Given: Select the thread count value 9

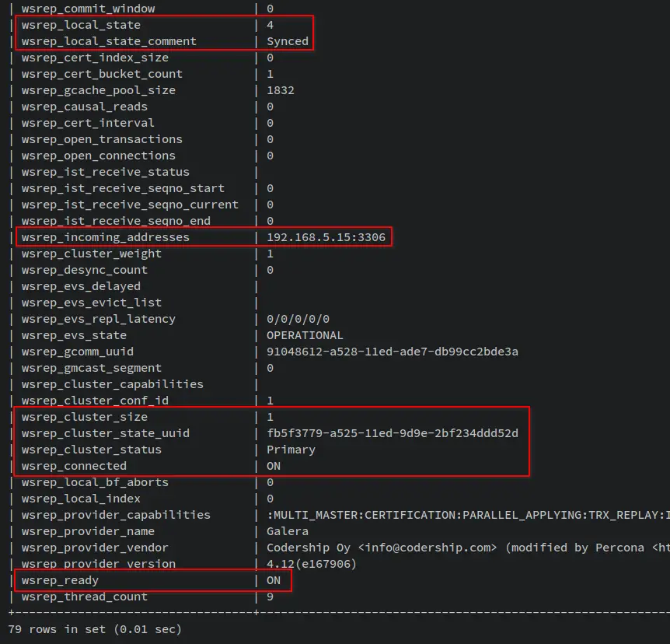Looking at the screenshot, I should [x=270, y=597].
